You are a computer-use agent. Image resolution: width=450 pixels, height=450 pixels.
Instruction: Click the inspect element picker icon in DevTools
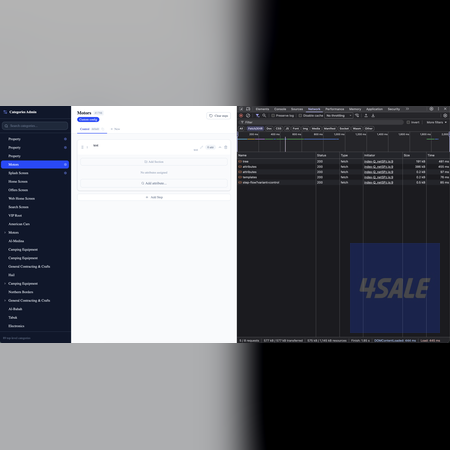point(241,109)
